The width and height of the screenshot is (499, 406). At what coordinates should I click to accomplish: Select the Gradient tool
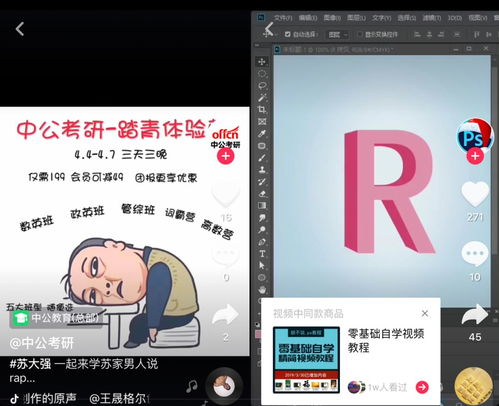[x=262, y=205]
